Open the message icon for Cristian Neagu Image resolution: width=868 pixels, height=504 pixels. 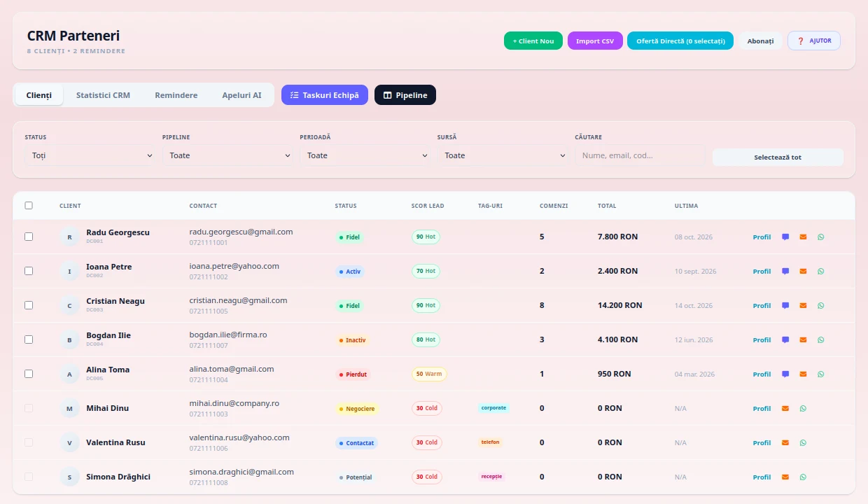tap(785, 305)
